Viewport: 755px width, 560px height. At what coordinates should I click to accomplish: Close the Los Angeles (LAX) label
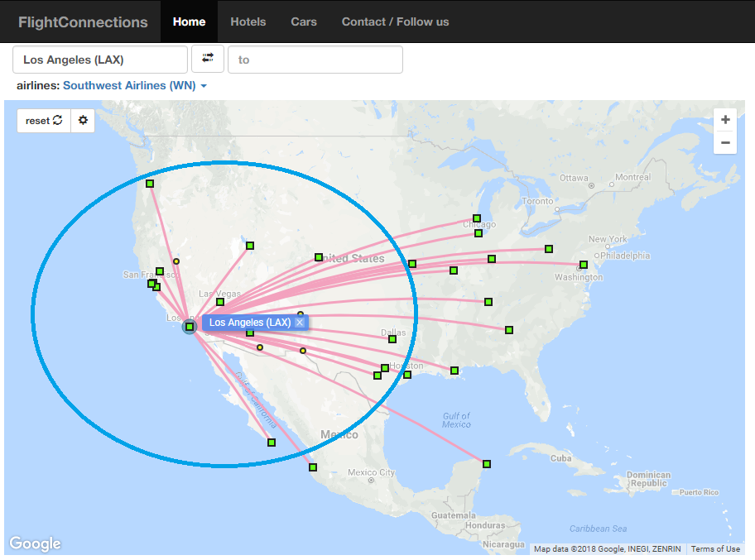coord(300,323)
